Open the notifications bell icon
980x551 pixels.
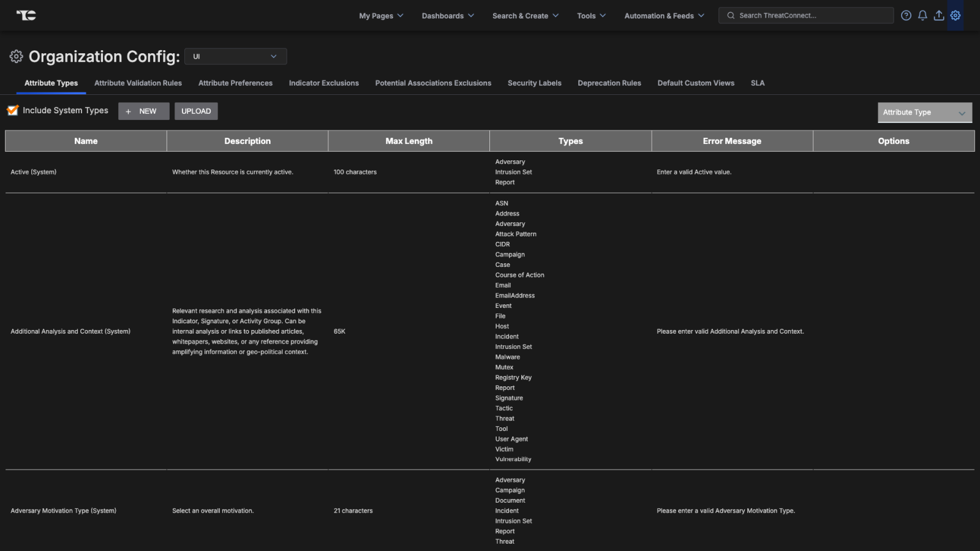[x=922, y=15]
